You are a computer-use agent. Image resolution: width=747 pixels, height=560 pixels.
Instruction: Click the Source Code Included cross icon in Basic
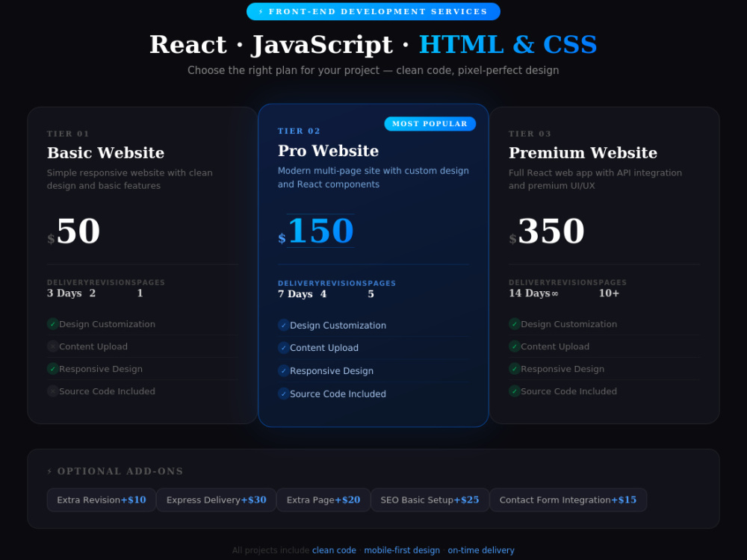coord(53,391)
